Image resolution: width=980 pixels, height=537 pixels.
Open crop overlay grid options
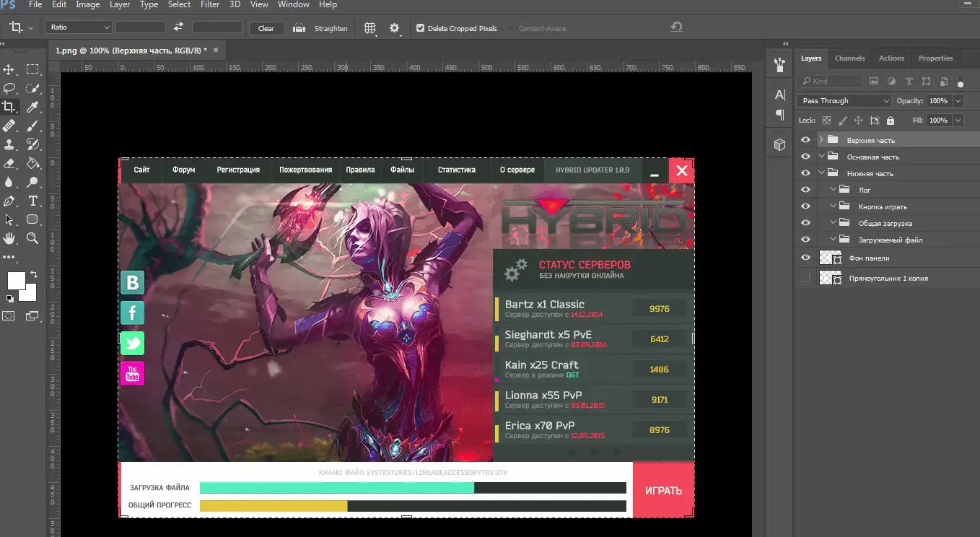click(x=369, y=28)
